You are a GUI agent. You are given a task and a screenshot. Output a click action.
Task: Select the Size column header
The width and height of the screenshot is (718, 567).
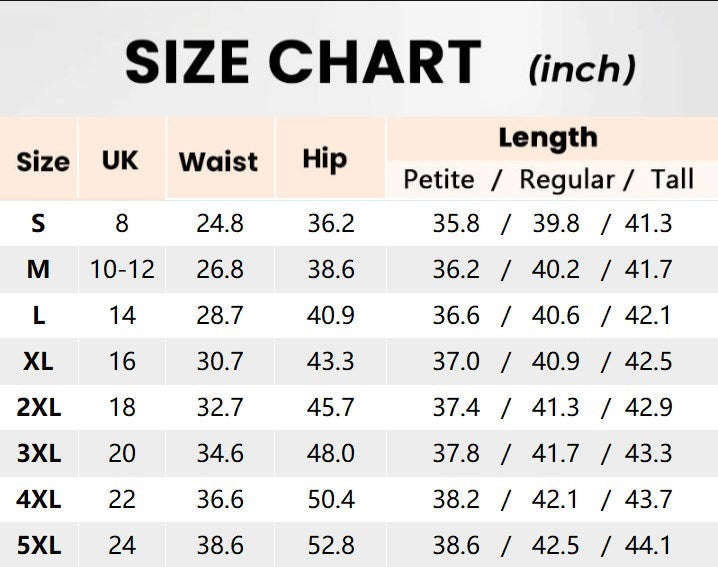coord(42,160)
